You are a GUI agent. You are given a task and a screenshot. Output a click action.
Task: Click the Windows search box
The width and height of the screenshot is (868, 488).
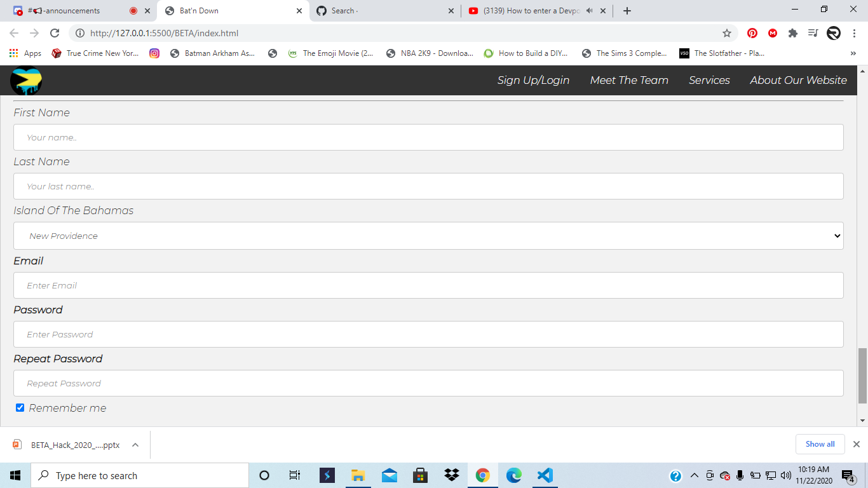tap(140, 475)
